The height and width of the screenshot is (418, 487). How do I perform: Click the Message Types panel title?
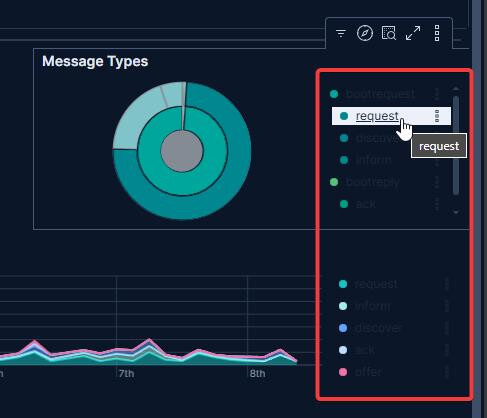(95, 61)
